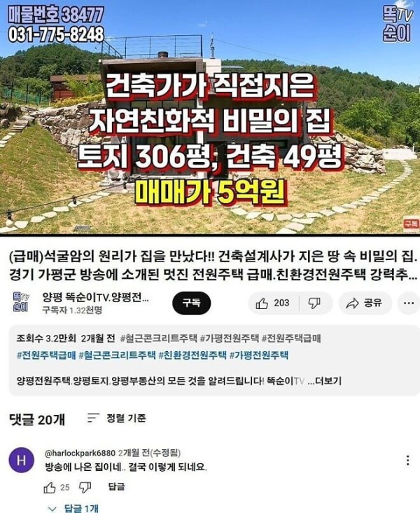This screenshot has width=420, height=513.
Task: Dislike the video with thumbs-down icon
Action: coord(315,303)
